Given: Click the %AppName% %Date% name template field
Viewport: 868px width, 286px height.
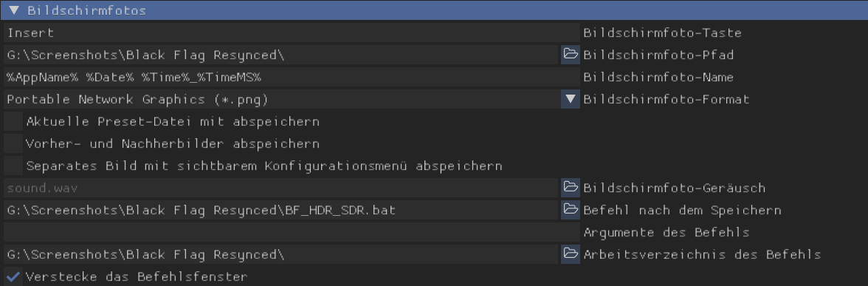Looking at the screenshot, I should [x=292, y=77].
